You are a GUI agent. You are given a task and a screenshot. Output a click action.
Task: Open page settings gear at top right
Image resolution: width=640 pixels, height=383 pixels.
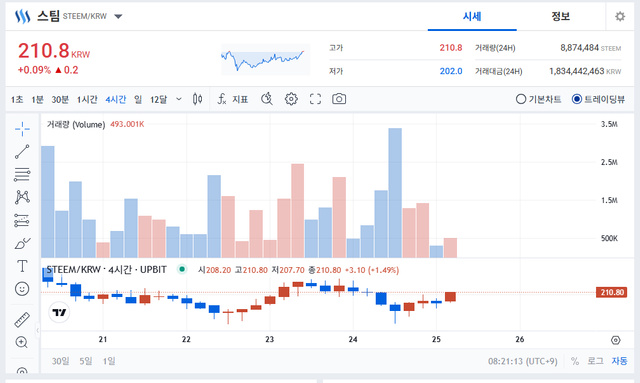coord(620,16)
